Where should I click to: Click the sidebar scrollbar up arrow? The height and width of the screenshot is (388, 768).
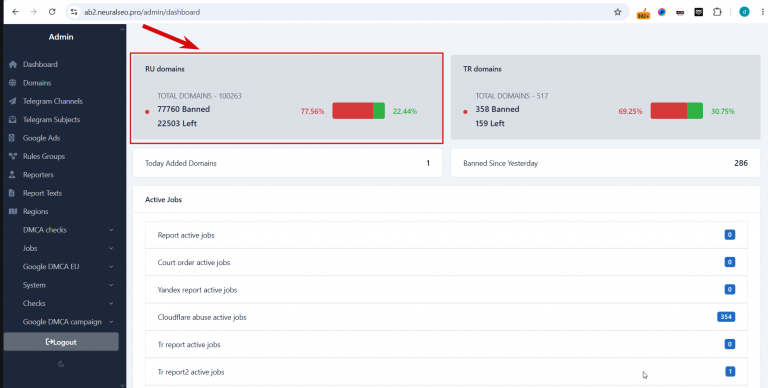pos(122,28)
